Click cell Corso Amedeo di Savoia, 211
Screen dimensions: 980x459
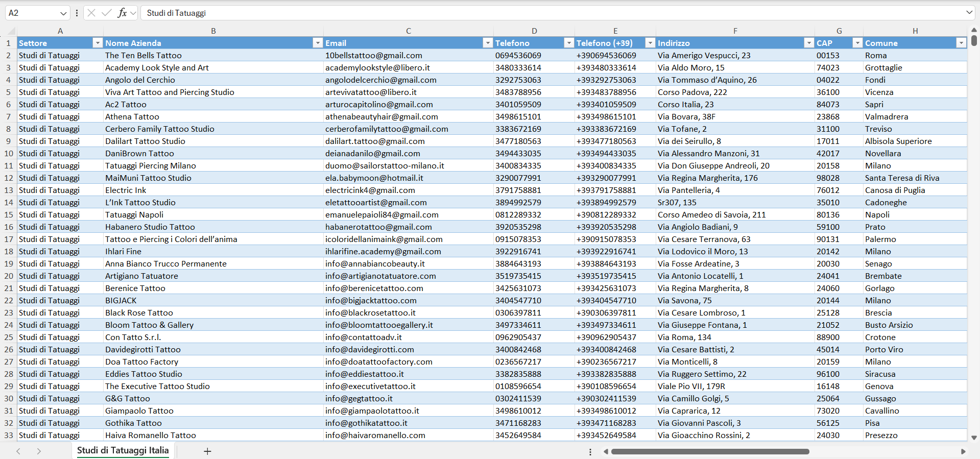click(x=735, y=214)
